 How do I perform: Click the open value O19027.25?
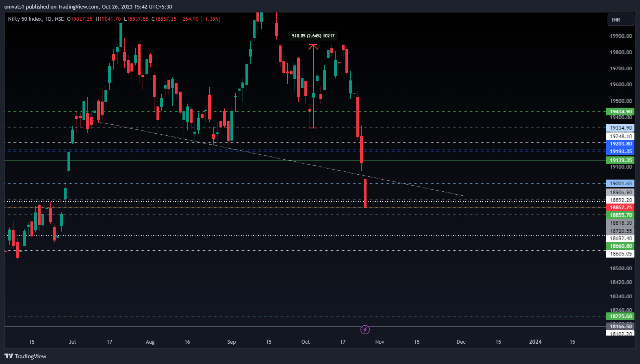(x=80, y=19)
